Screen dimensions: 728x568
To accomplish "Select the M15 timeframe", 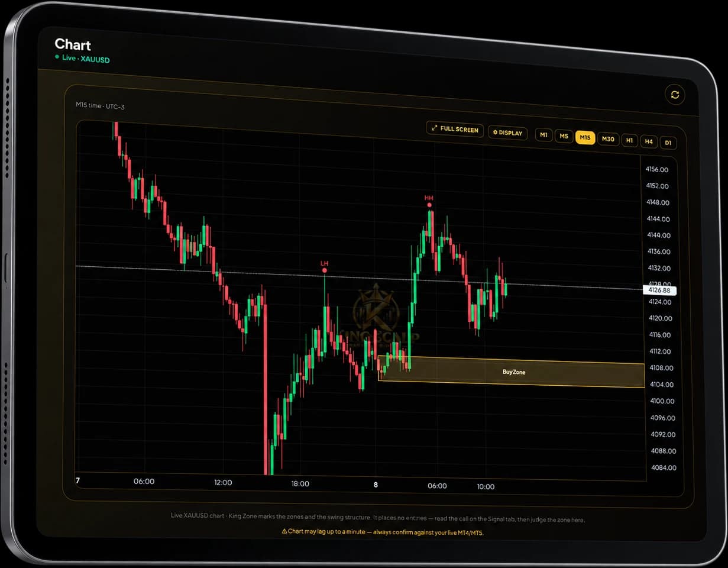I will [x=585, y=138].
